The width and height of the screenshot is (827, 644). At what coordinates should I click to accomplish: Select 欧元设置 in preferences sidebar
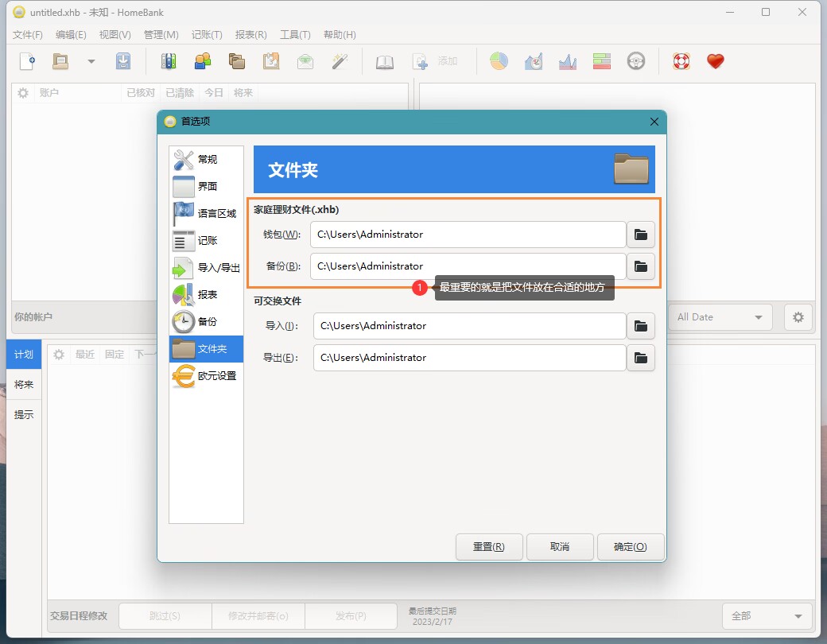coord(206,375)
